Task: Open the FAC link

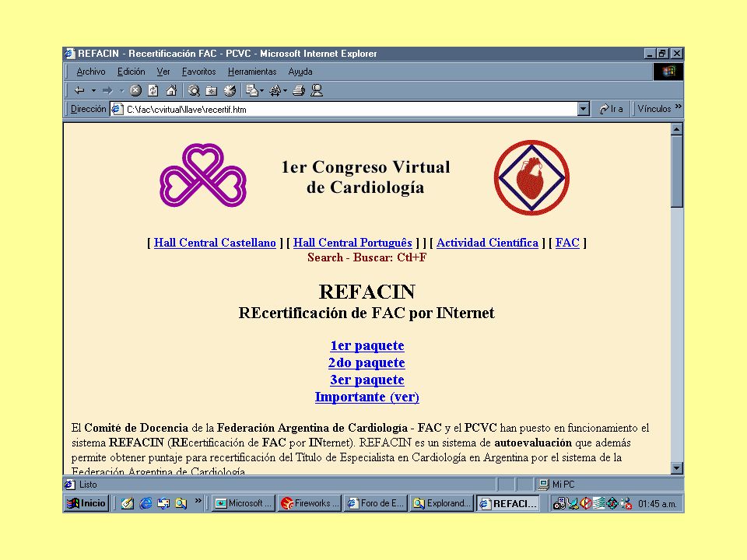Action: (x=567, y=243)
